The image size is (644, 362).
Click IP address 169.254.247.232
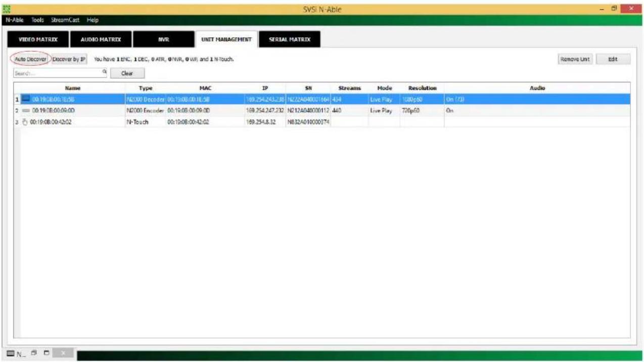pos(265,110)
